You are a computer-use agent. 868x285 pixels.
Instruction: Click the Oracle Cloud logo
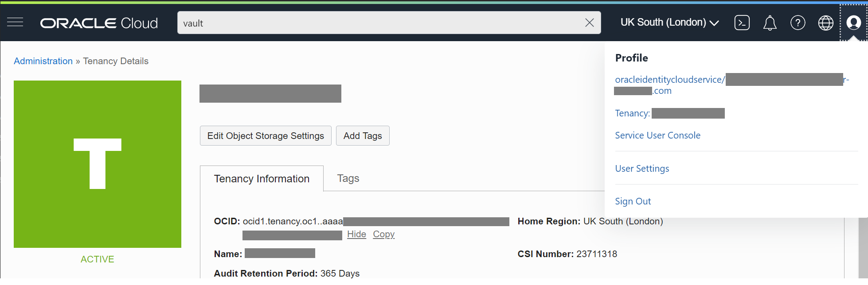[x=99, y=23]
